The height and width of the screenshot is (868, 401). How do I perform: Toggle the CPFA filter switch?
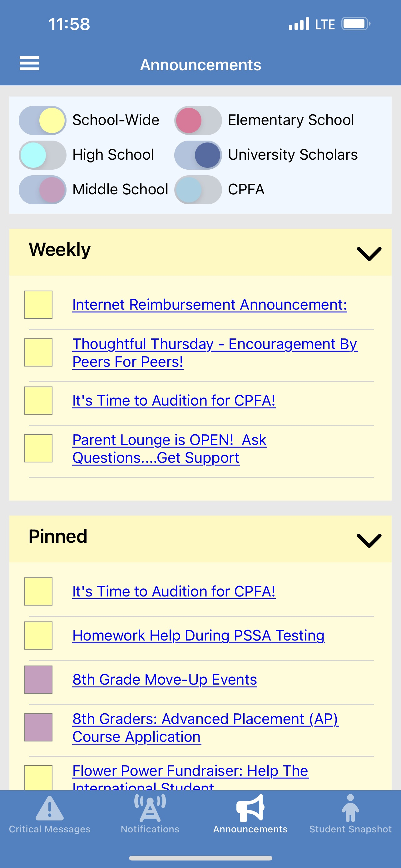[198, 190]
